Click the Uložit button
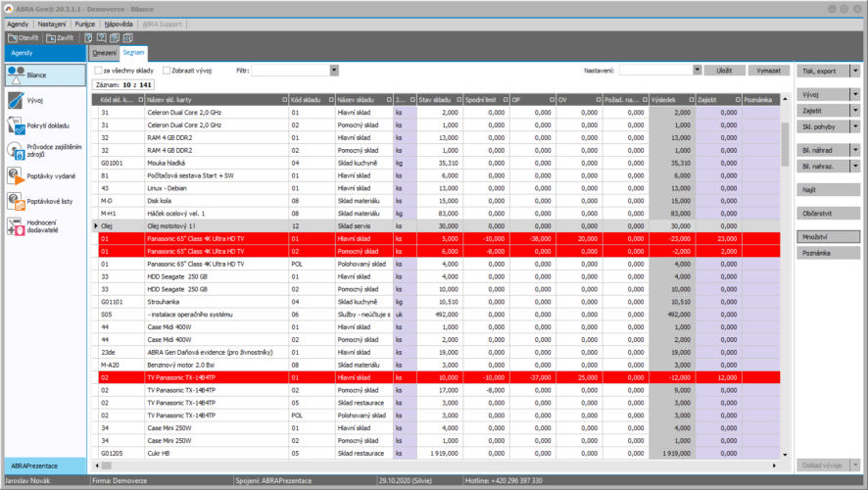 pyautogui.click(x=724, y=71)
